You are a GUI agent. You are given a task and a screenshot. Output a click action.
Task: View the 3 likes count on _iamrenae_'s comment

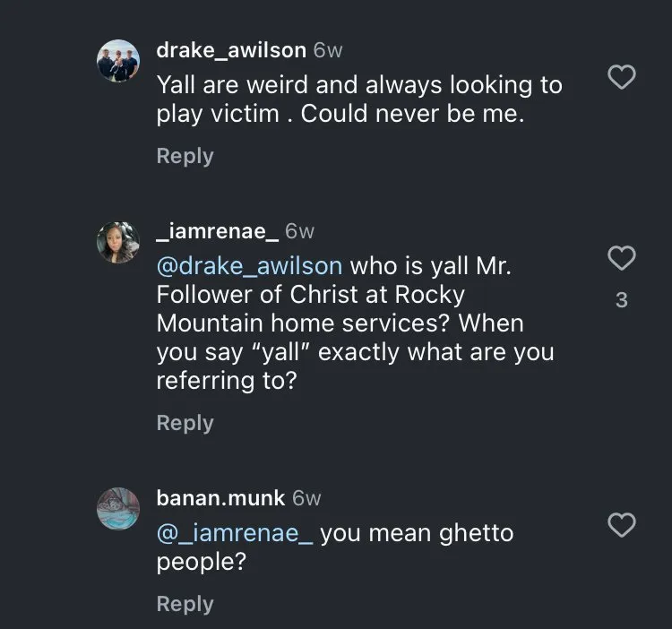621,301
